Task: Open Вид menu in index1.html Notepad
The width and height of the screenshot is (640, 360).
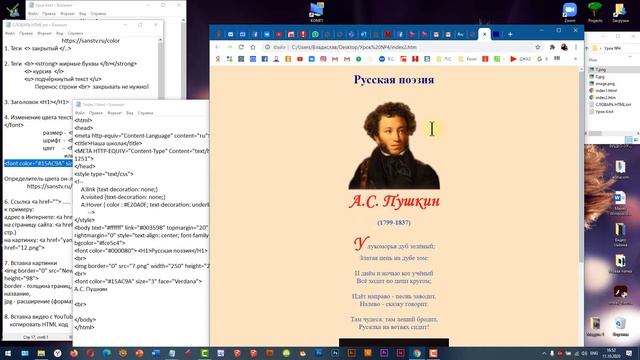Action: 129,113
